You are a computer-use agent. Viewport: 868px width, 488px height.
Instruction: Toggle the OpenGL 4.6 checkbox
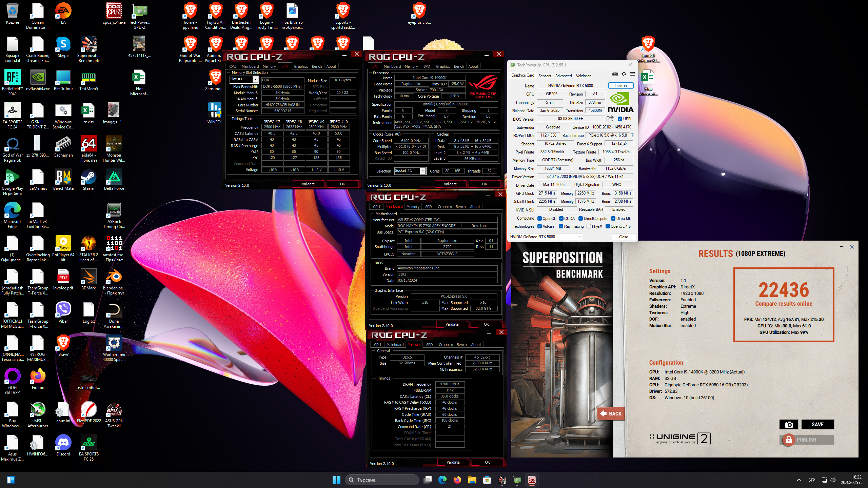pos(608,226)
